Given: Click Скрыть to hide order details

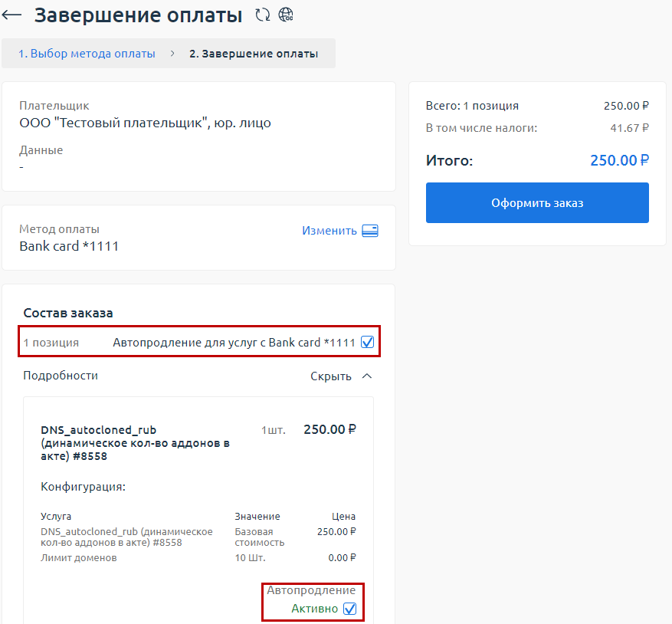Looking at the screenshot, I should click(331, 376).
